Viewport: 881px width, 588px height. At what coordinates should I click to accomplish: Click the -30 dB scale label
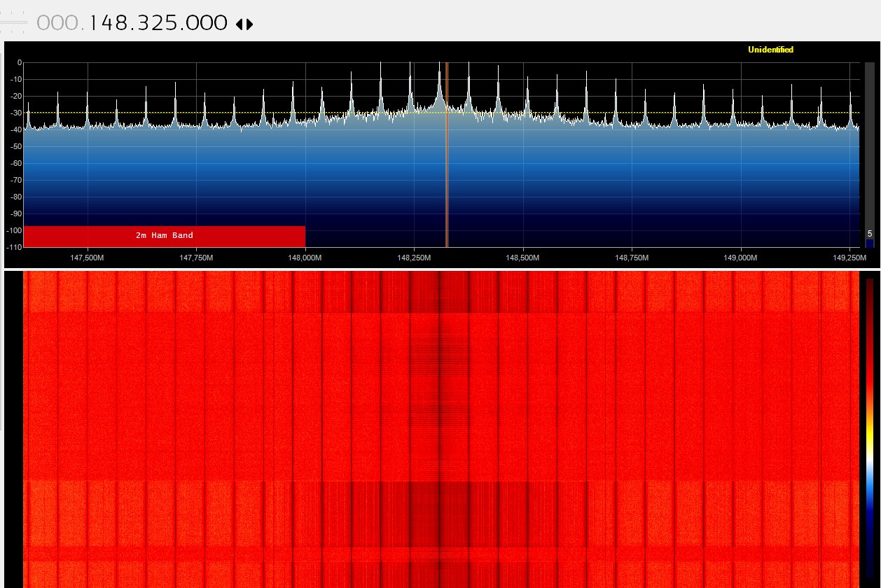[16, 113]
